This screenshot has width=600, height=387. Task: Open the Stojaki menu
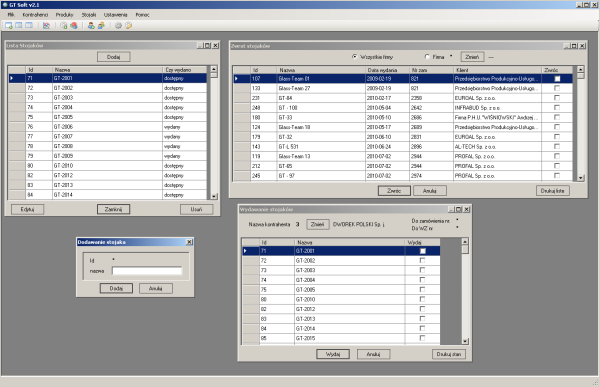(x=89, y=15)
